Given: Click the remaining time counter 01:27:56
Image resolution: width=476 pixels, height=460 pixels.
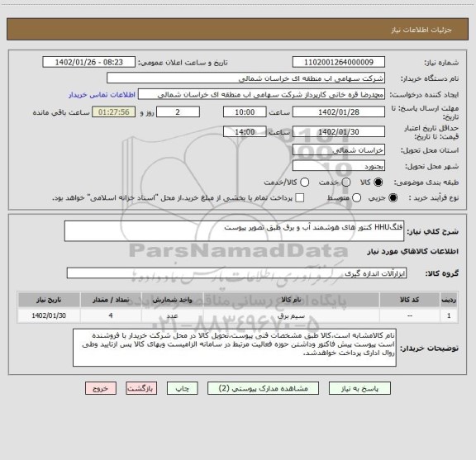Looking at the screenshot, I should point(114,112).
